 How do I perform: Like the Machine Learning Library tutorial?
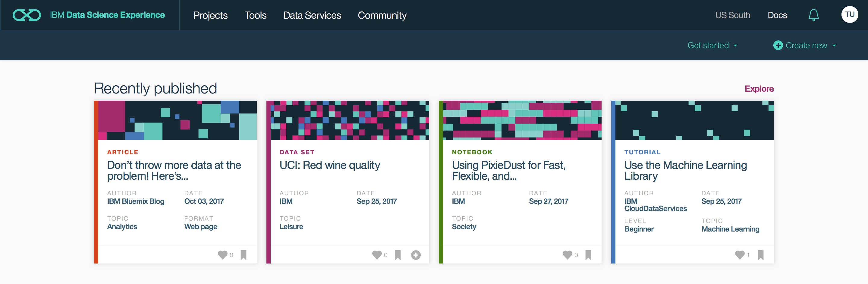point(740,255)
